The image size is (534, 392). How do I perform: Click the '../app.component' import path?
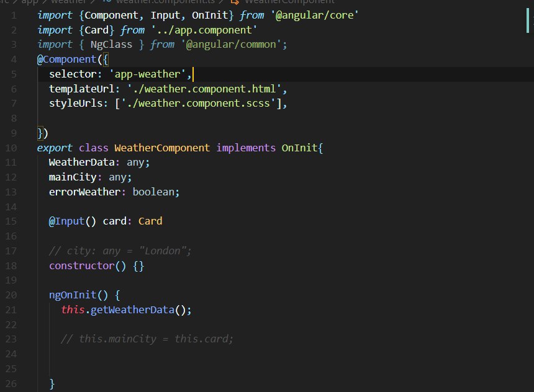point(204,30)
